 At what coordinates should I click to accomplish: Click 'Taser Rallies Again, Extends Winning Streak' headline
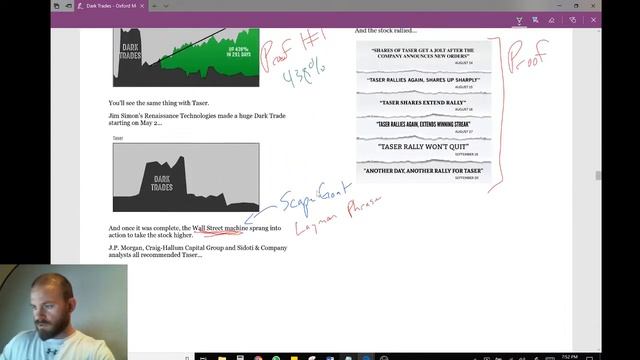click(423, 124)
